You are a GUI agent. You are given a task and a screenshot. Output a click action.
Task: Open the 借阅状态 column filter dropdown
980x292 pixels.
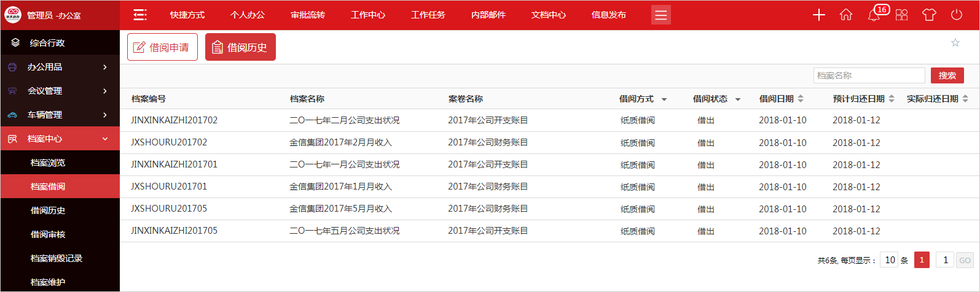[738, 99]
